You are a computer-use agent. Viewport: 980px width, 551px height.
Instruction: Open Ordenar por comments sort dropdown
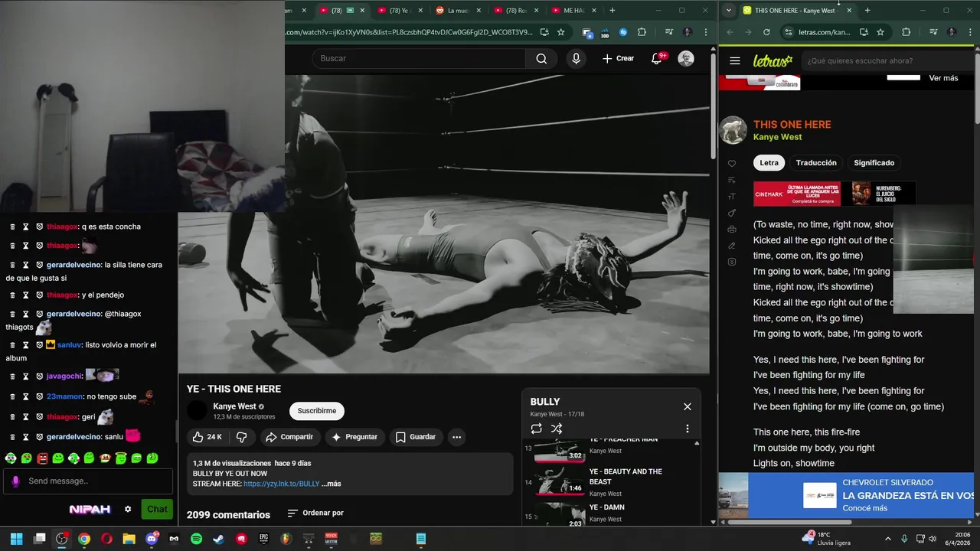click(315, 513)
